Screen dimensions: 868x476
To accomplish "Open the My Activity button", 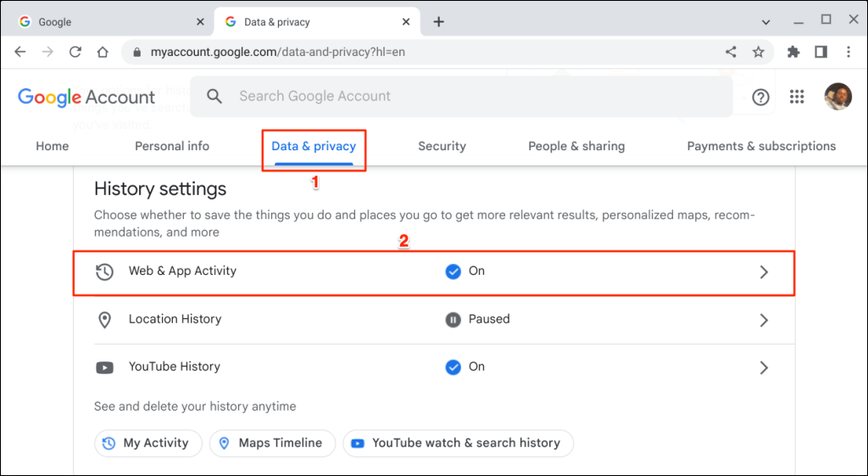I will (147, 443).
